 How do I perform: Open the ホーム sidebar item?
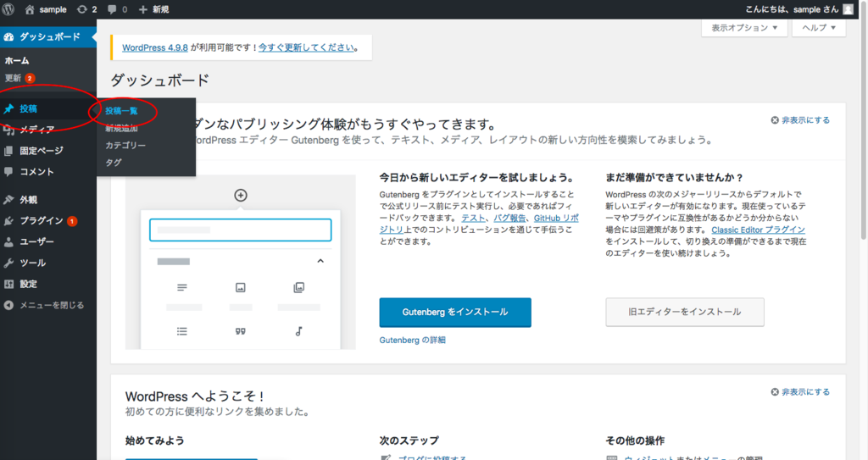(17, 60)
